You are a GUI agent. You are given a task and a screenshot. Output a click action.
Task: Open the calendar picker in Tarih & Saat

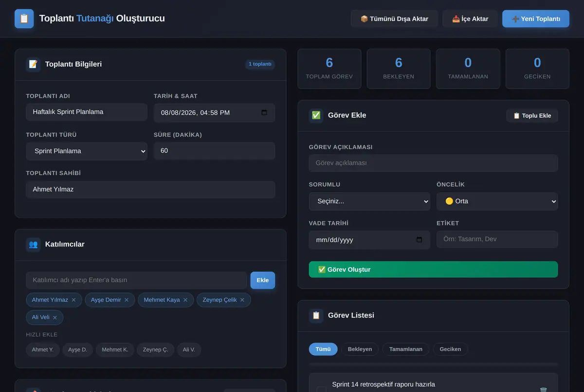coord(264,112)
